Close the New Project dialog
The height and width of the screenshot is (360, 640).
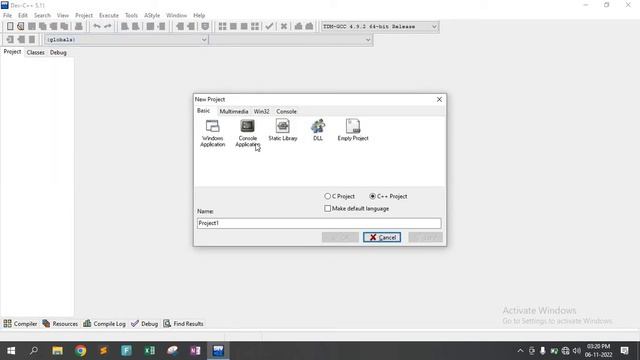(439, 99)
